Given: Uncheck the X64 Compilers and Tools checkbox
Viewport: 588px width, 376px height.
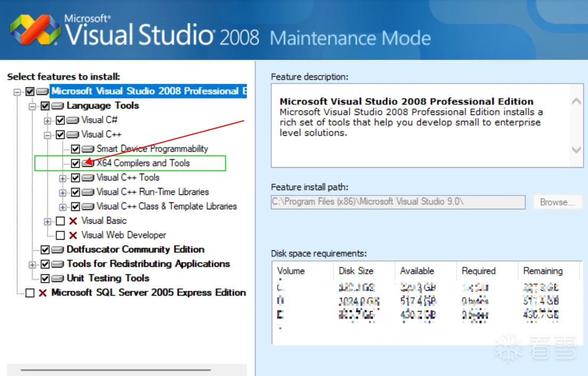Looking at the screenshot, I should click(x=75, y=164).
